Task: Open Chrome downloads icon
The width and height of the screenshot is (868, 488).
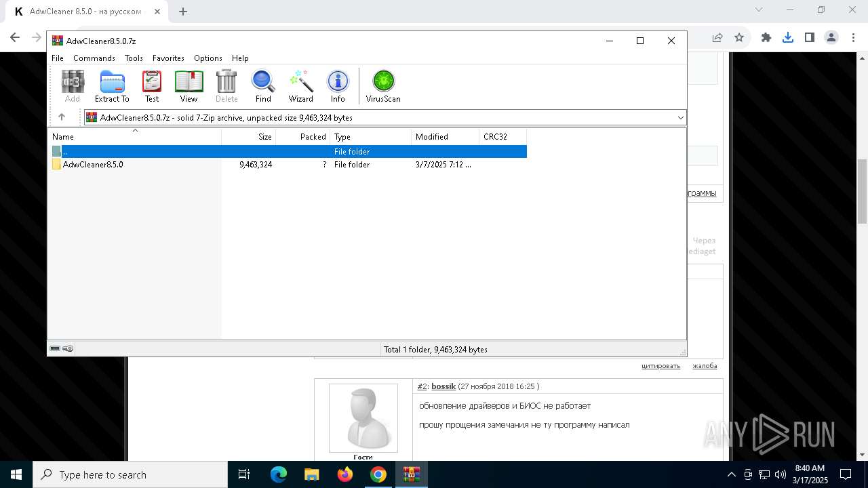Action: [x=788, y=38]
